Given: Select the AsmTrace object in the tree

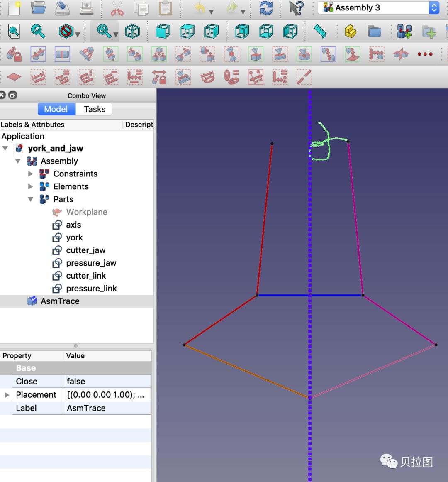Looking at the screenshot, I should click(x=60, y=301).
